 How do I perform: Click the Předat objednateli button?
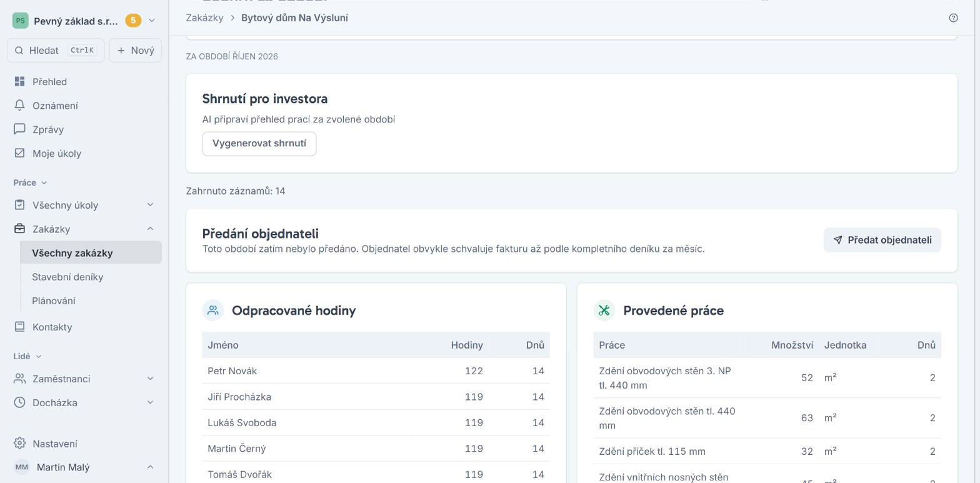[x=882, y=240]
